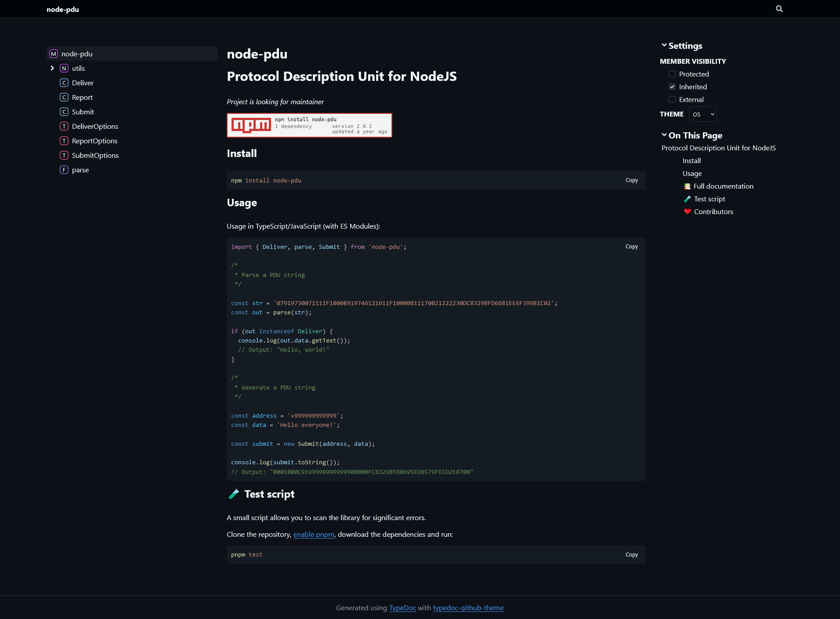840x619 pixels.
Task: Click the class C icon beside Deliver
Action: (64, 83)
